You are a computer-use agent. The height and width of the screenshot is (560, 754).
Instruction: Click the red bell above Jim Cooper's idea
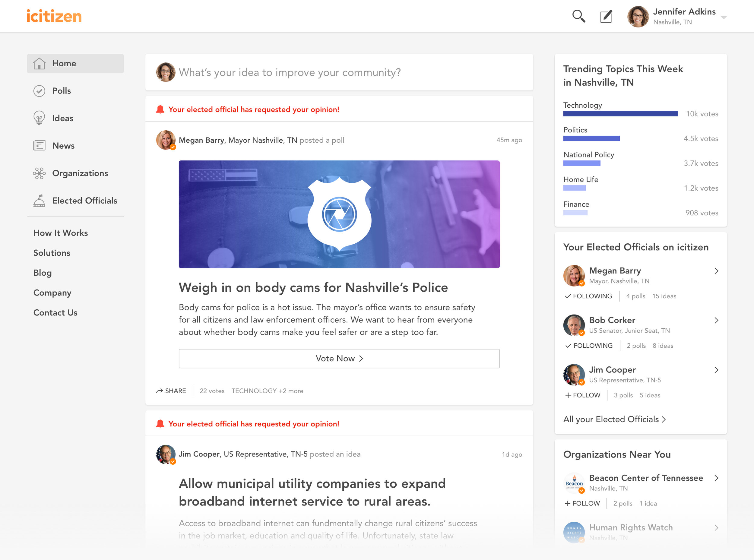click(x=160, y=424)
